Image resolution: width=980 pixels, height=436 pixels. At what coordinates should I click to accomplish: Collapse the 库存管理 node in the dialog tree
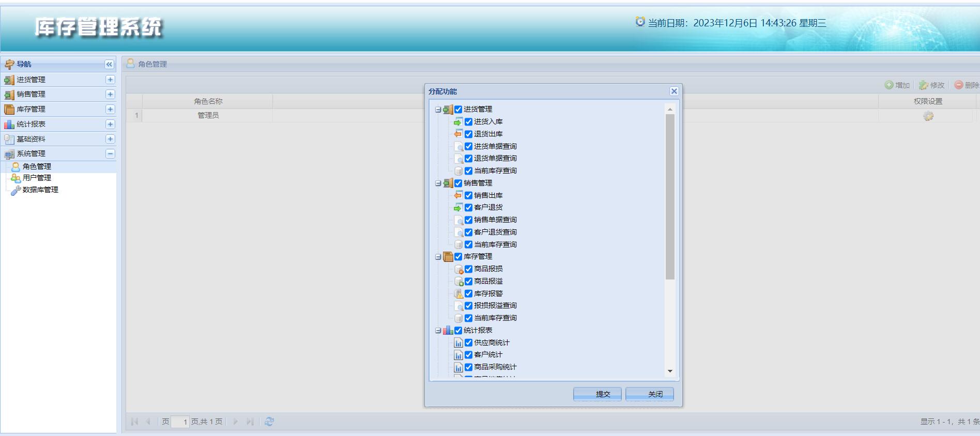pos(438,257)
